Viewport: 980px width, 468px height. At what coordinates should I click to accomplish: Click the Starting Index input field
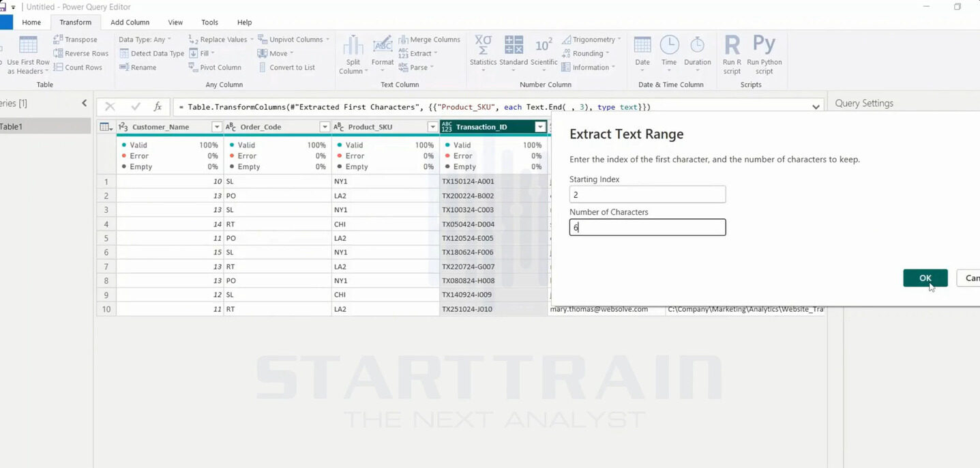647,194
